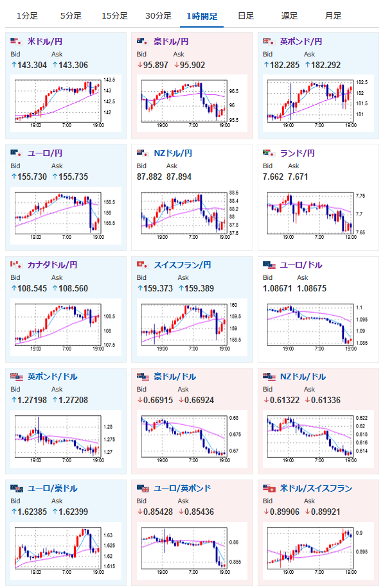Switch to the 1分足 timeframe tab

pyautogui.click(x=28, y=16)
